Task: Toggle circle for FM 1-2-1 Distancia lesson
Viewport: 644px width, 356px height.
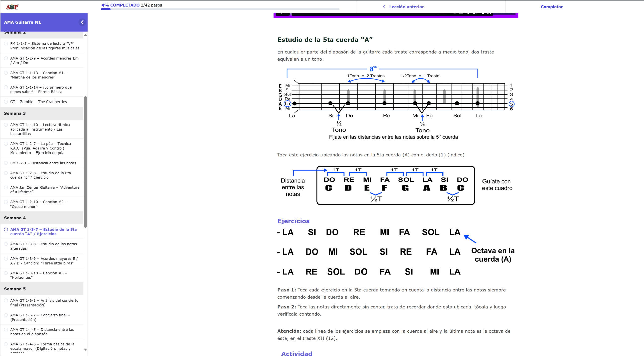Action: (6, 163)
